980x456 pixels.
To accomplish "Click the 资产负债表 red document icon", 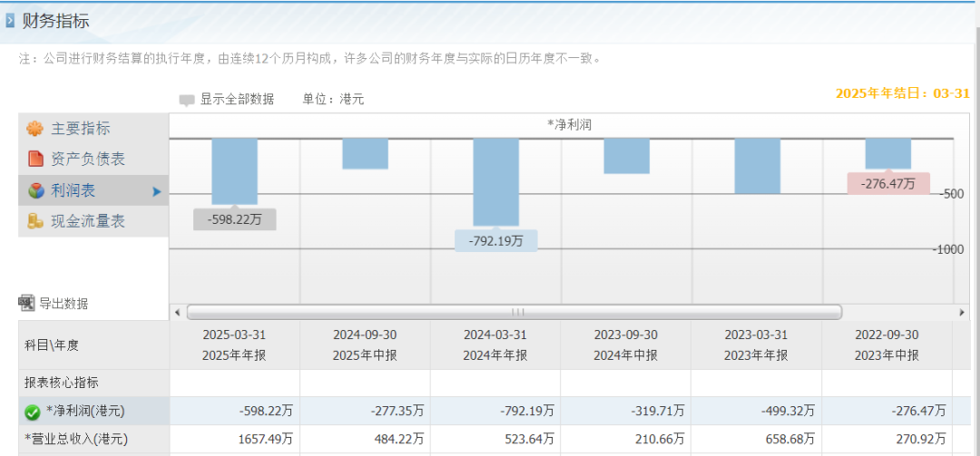I will 35,159.
